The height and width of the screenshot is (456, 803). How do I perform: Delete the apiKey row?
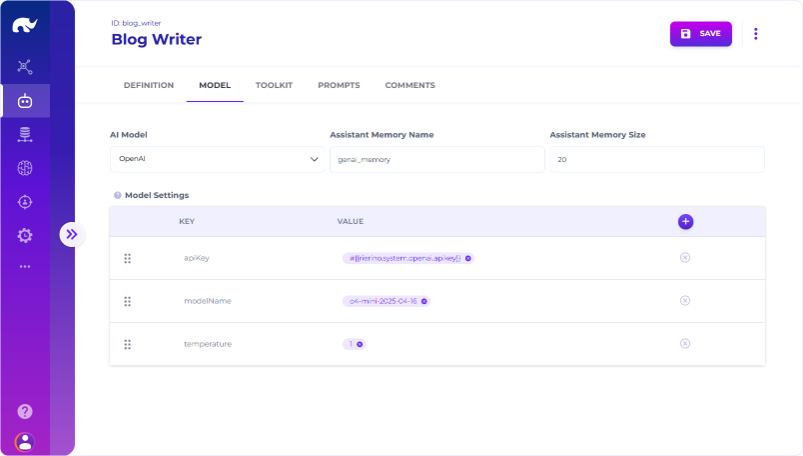[x=685, y=257]
